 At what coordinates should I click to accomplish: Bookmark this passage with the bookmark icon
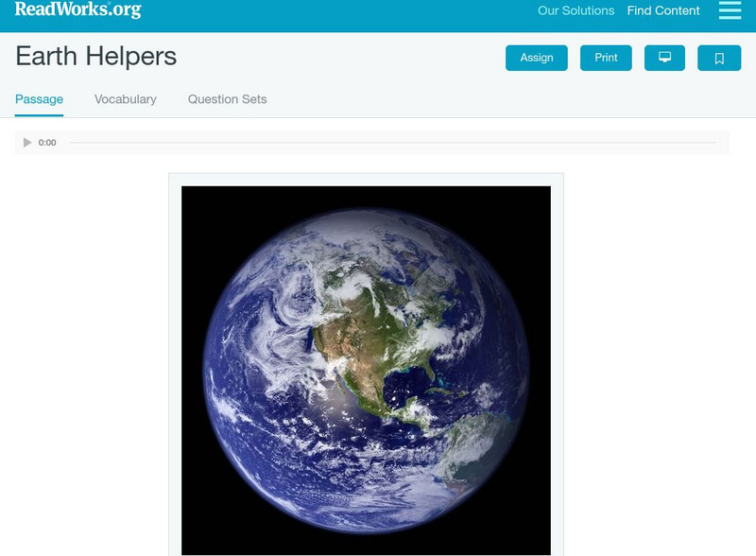tap(719, 58)
